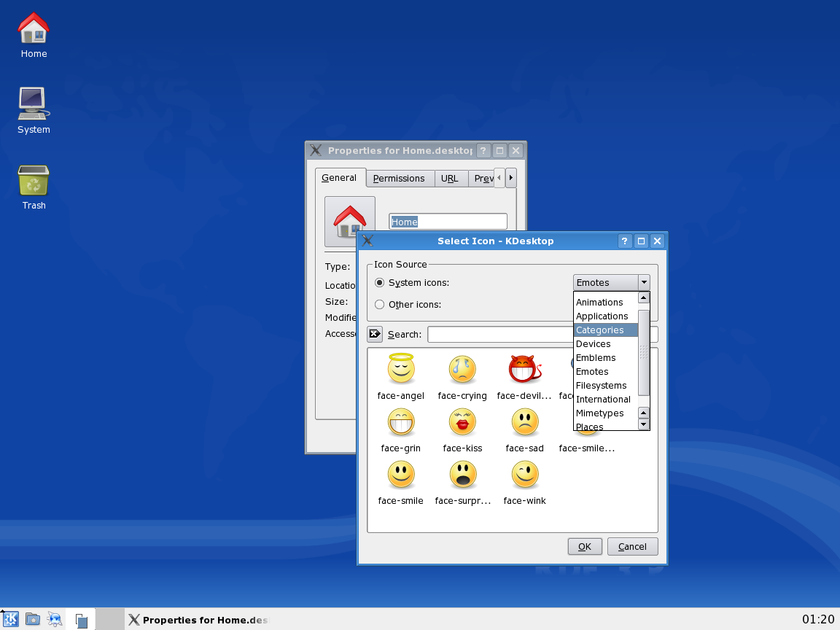This screenshot has width=840, height=630.
Task: Pick the face-crying emote icon
Action: point(462,369)
